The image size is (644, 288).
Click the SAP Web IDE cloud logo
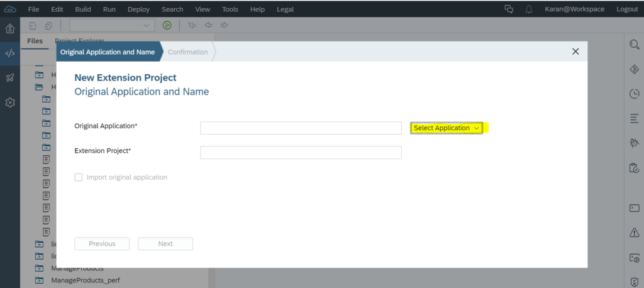point(10,9)
